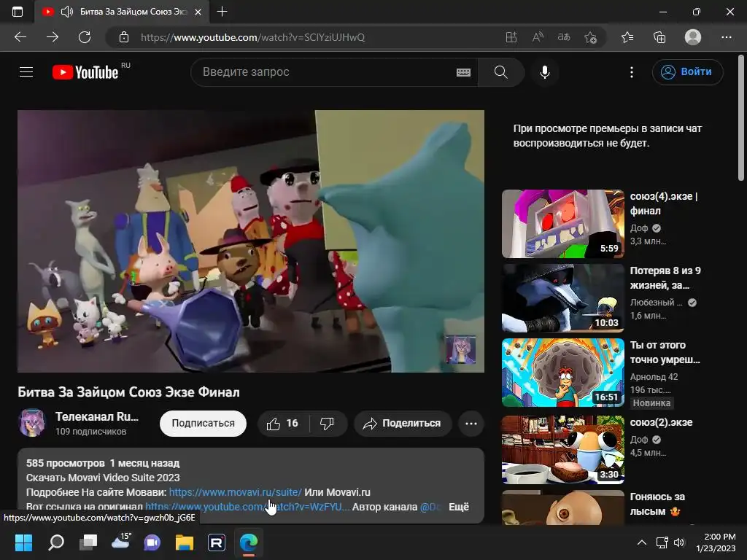Open Favorites list icon

click(627, 37)
